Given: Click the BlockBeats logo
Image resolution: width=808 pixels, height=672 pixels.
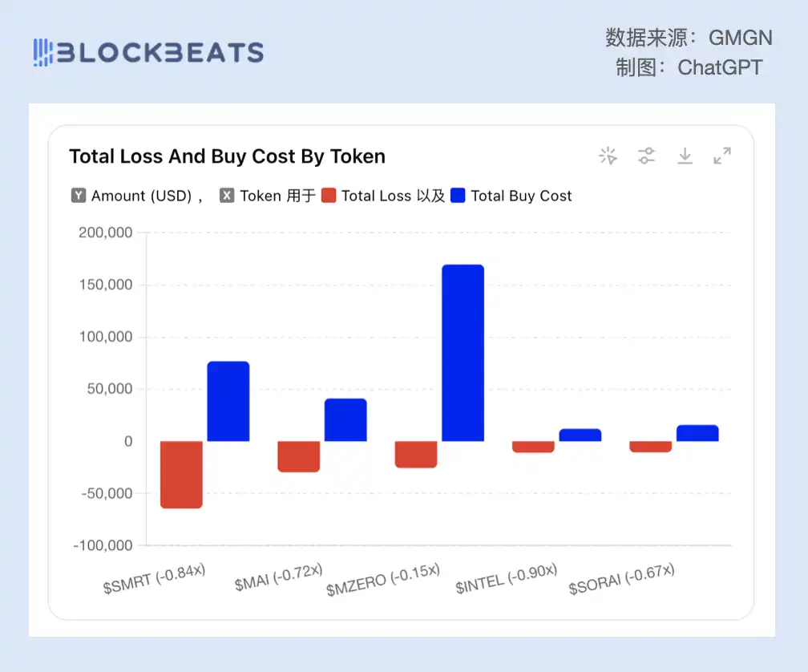Looking at the screenshot, I should (x=148, y=53).
